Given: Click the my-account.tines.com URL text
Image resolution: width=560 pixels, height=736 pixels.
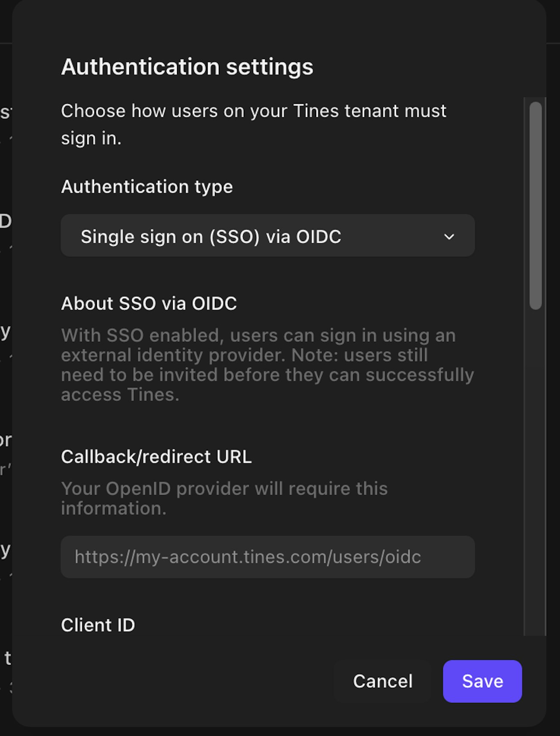Looking at the screenshot, I should pos(248,557).
